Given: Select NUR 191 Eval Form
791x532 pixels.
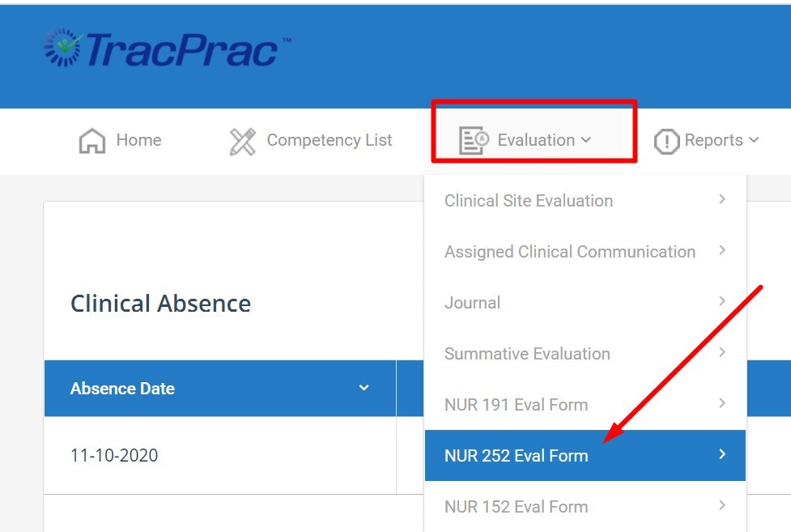Looking at the screenshot, I should (516, 405).
